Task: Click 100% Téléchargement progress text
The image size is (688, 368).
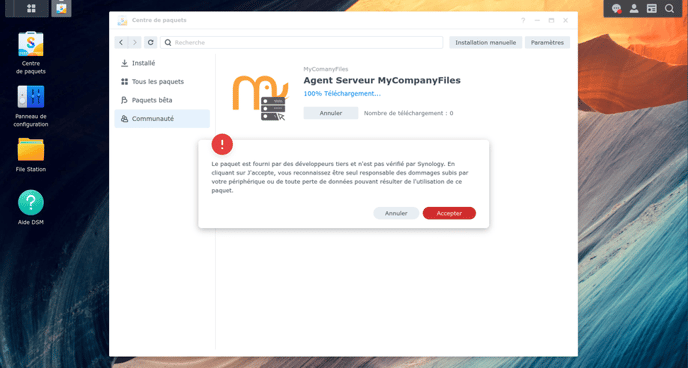Action: pos(342,93)
